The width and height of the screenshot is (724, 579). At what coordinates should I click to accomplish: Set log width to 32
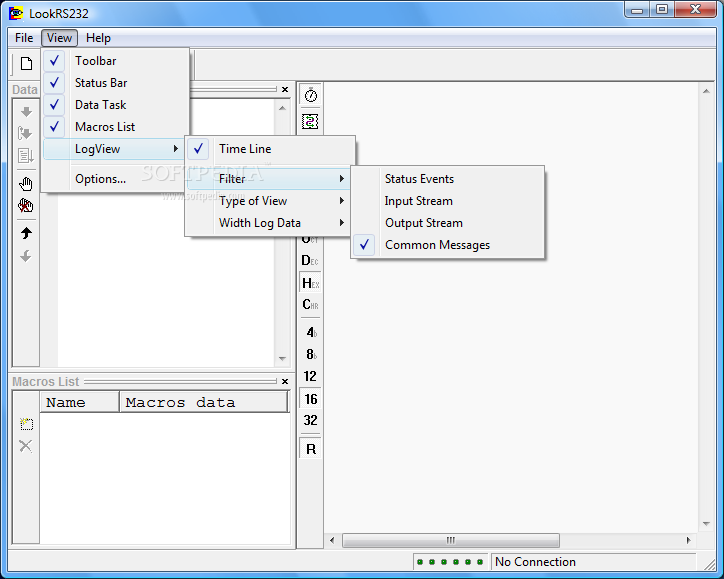310,420
